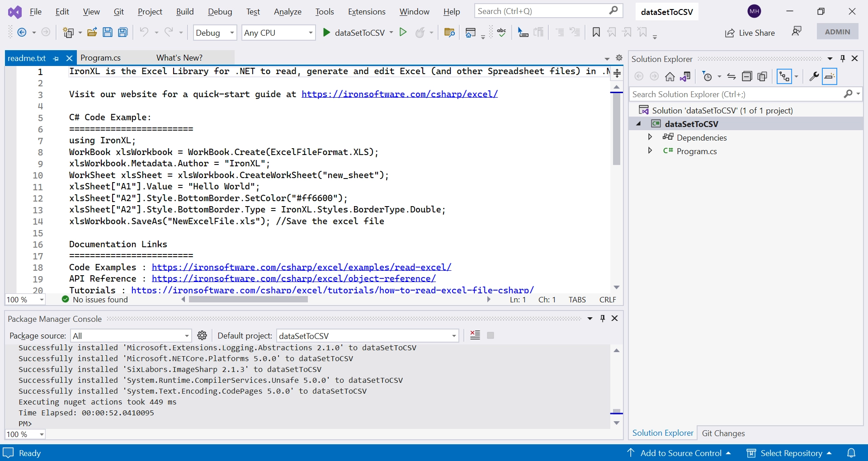Click Collapse All in Solution Explorer
This screenshot has width=868, height=461.
[747, 77]
